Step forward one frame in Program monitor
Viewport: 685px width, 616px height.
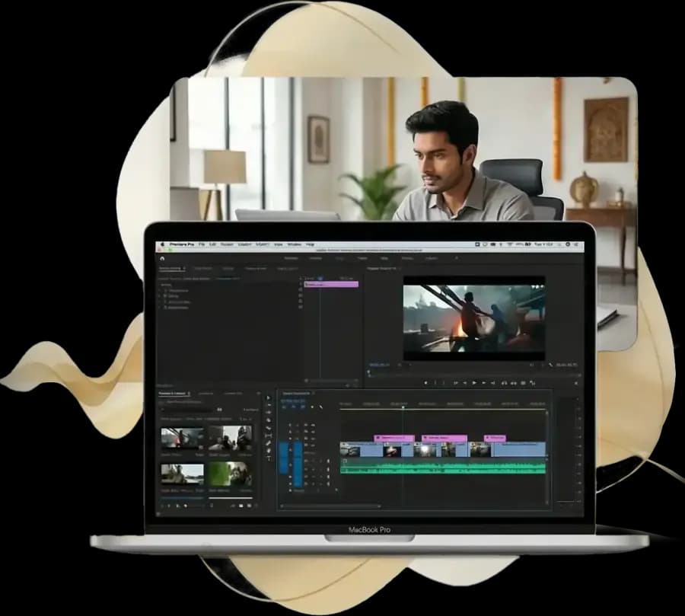pos(483,383)
